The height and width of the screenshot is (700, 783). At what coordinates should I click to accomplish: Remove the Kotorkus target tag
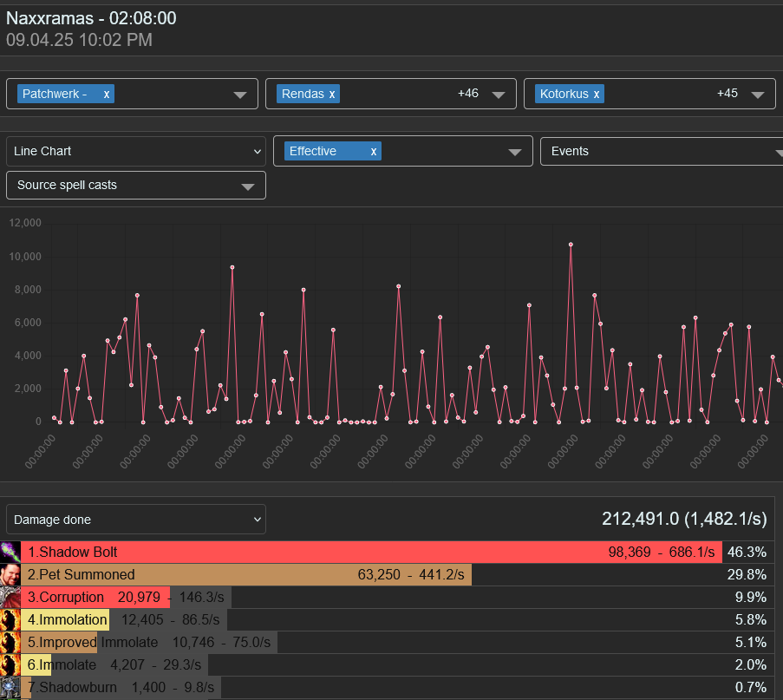(597, 94)
